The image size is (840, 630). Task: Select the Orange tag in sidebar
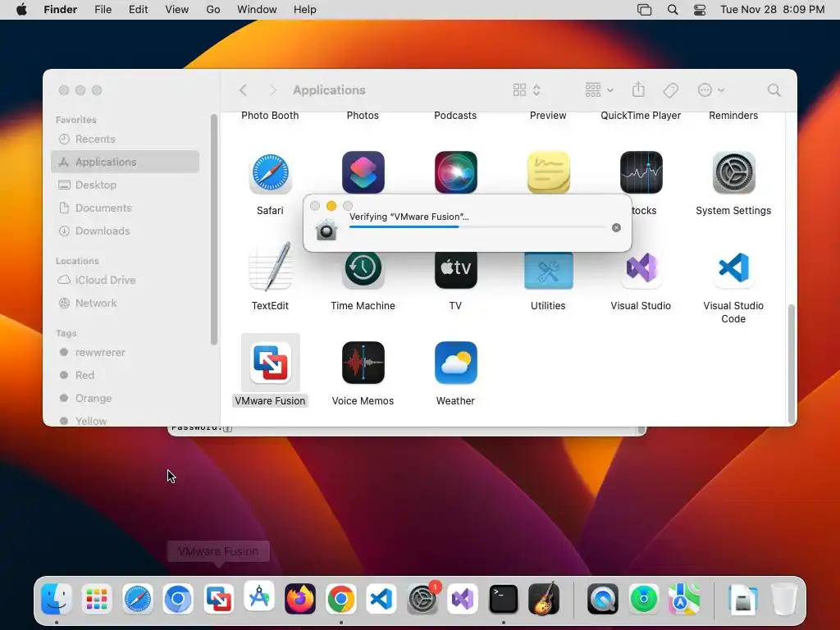coord(126,399)
